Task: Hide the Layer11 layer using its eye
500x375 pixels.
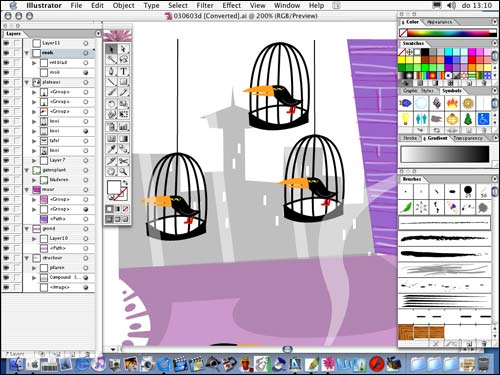Action: tap(7, 43)
